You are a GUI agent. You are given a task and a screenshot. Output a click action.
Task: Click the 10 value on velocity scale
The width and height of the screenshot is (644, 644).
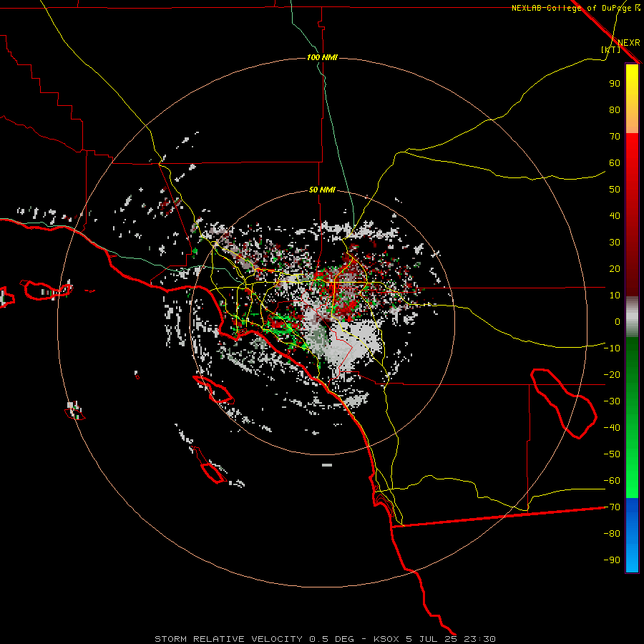(x=615, y=296)
